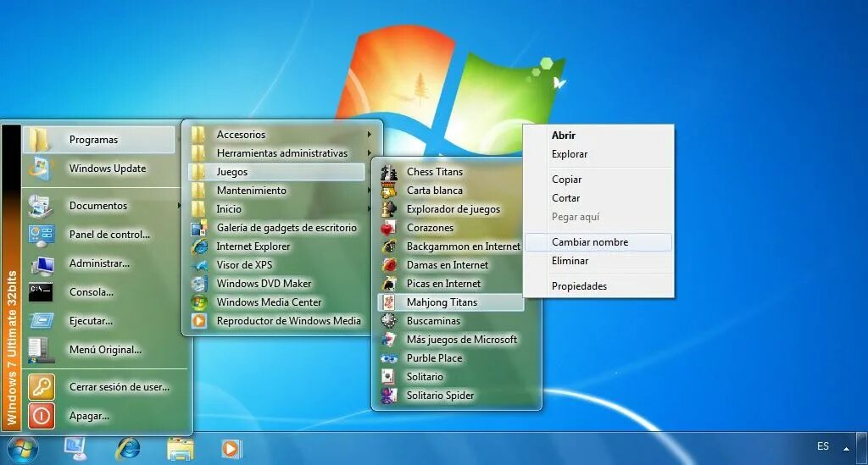The image size is (868, 465).
Task: Choose Explorar in the context menu
Action: point(598,154)
